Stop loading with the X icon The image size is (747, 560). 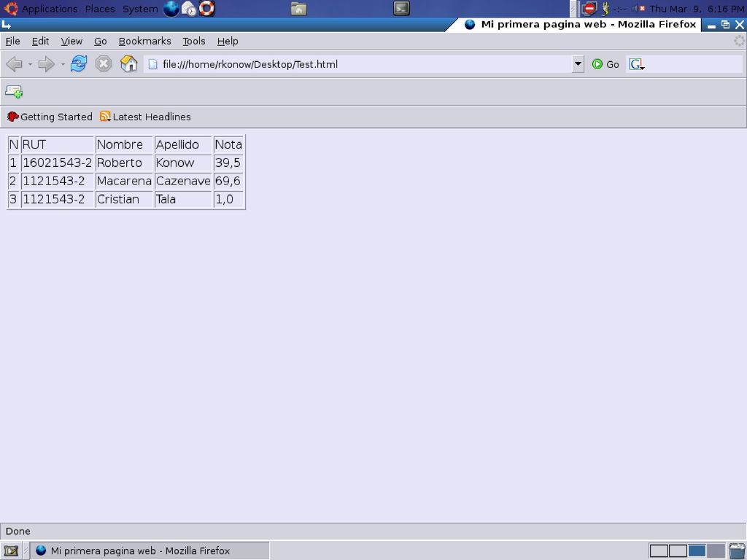coord(104,64)
